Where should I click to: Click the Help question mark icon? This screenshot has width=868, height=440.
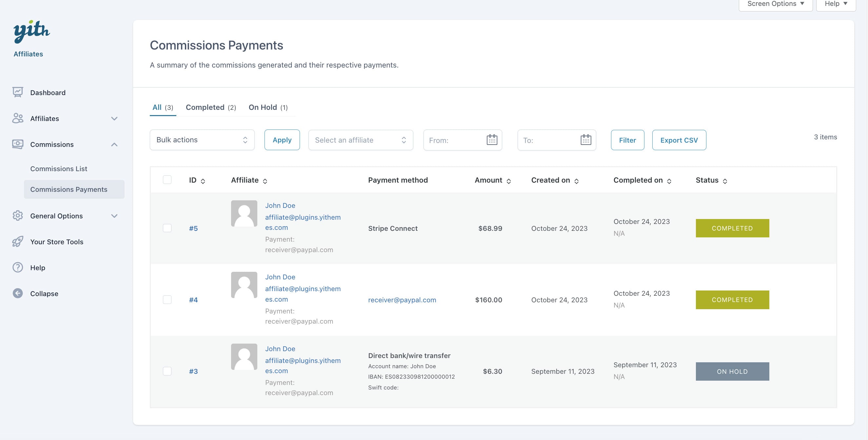[x=17, y=268]
